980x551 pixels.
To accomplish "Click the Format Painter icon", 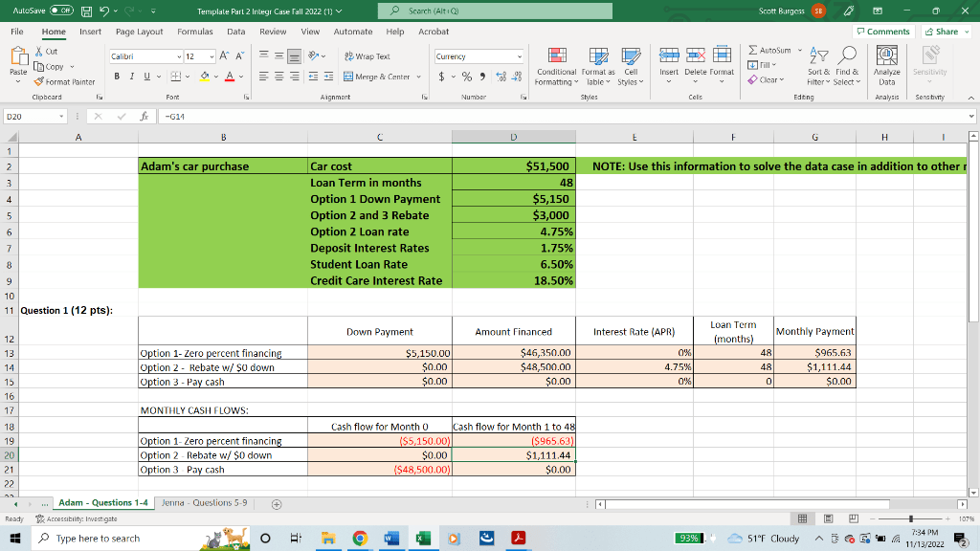I will point(39,82).
